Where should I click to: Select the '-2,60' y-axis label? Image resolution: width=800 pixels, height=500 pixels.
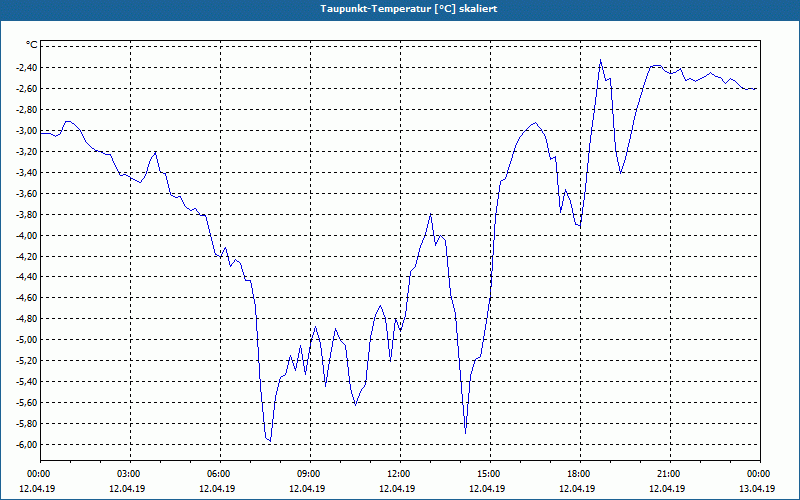tap(26, 88)
